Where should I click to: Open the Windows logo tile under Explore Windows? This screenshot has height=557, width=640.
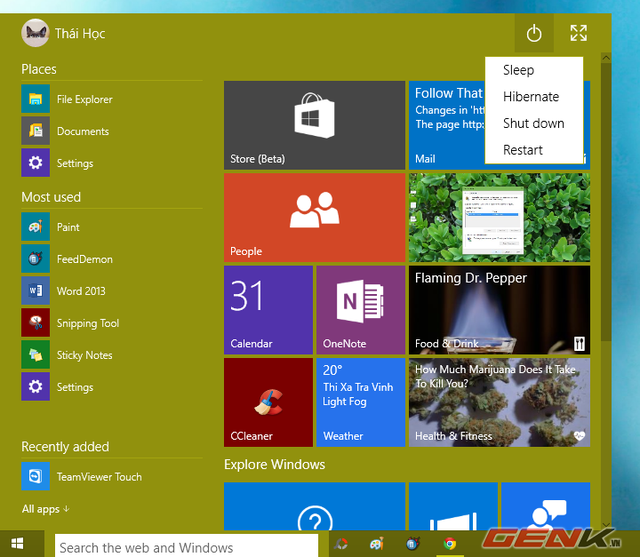coord(453,506)
